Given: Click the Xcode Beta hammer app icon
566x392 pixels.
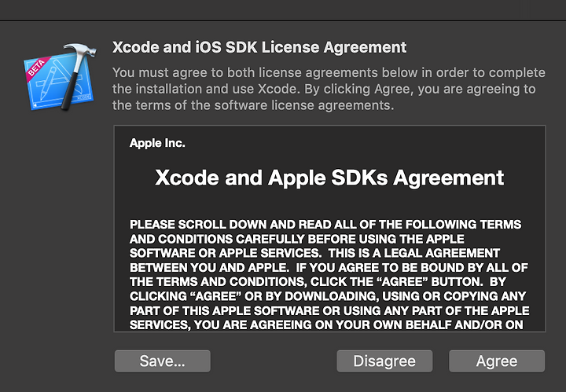Looking at the screenshot, I should (60, 77).
